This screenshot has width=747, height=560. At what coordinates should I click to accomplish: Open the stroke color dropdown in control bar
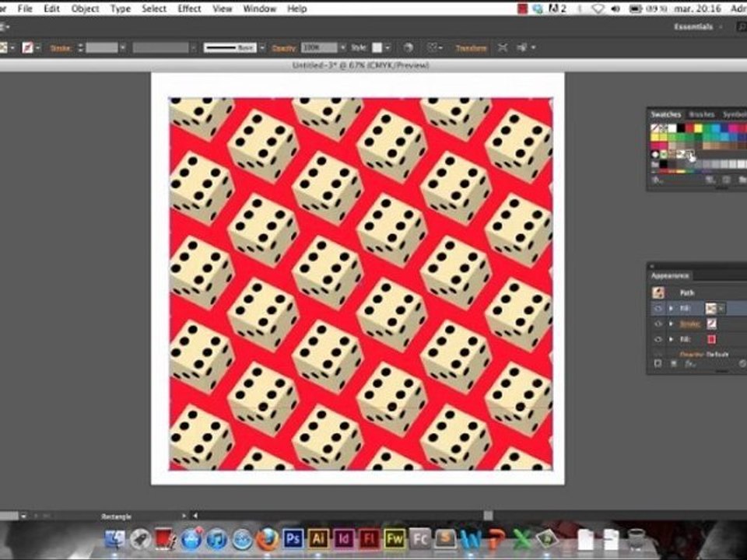pos(37,47)
